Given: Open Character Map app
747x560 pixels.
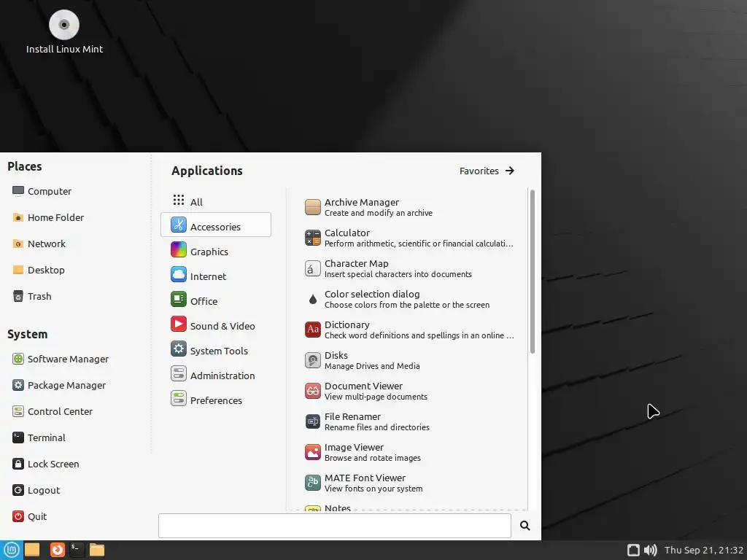Looking at the screenshot, I should (x=410, y=268).
